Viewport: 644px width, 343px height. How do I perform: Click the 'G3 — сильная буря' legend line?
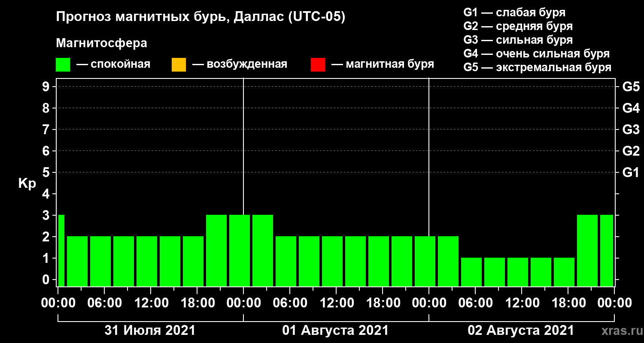[x=518, y=40]
